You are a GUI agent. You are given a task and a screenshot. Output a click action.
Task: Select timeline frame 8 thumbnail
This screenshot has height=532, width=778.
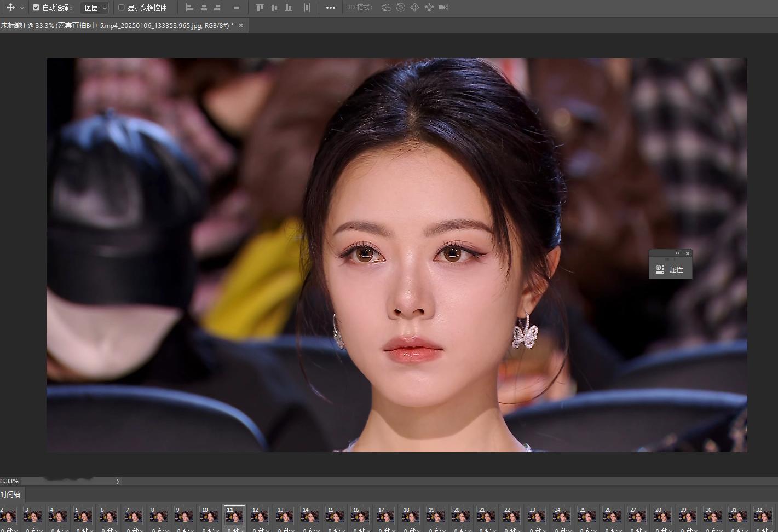pos(159,516)
